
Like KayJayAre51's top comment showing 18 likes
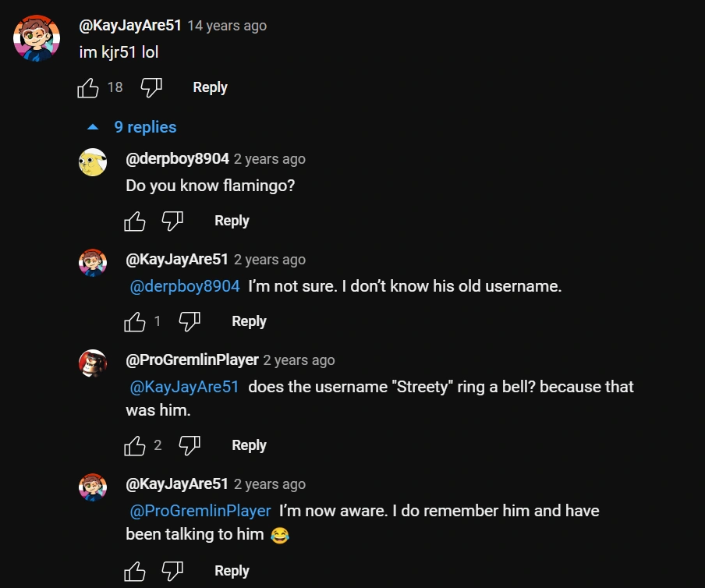point(88,87)
